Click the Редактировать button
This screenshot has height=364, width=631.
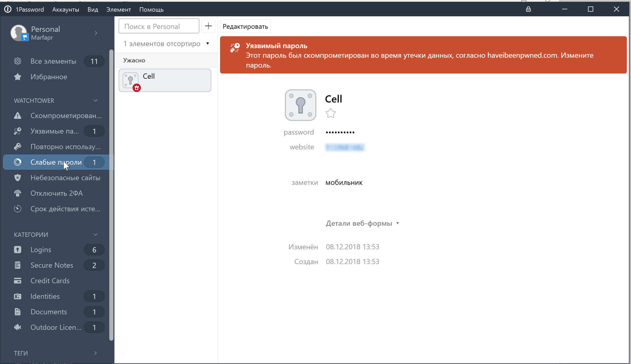point(245,26)
